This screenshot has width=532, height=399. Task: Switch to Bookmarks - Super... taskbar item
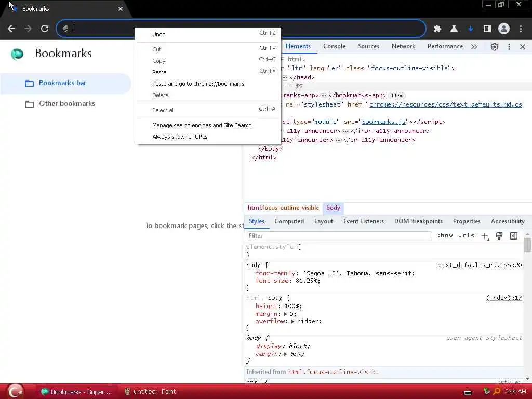point(76,392)
